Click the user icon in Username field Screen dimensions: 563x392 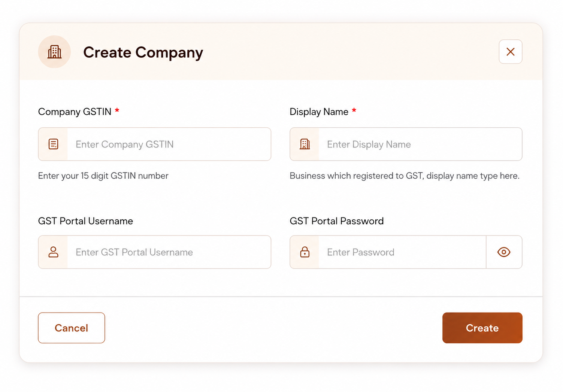(x=54, y=252)
